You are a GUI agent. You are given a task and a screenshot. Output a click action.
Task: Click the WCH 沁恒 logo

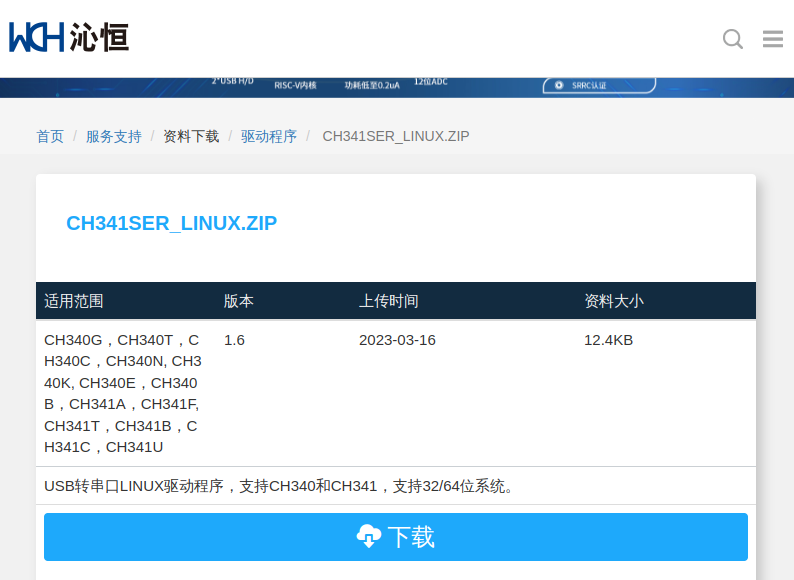69,37
